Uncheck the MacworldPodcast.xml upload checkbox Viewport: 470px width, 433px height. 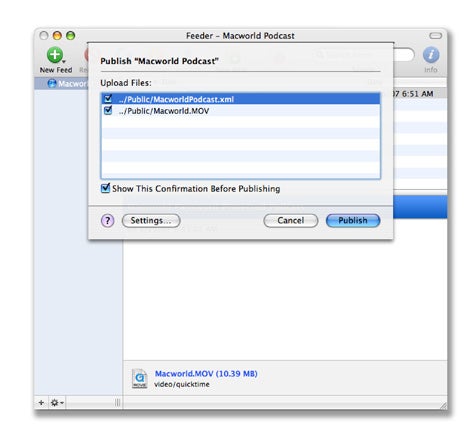pyautogui.click(x=108, y=98)
